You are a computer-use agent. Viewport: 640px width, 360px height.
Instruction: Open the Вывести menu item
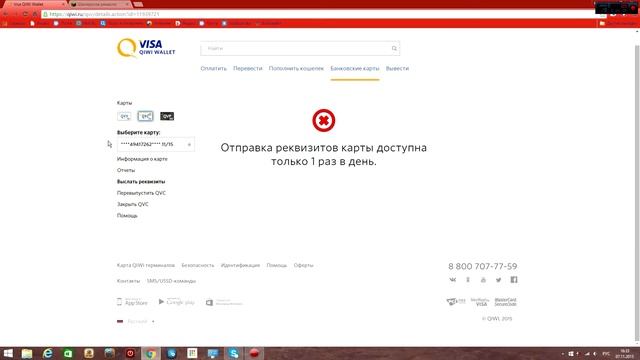pyautogui.click(x=397, y=69)
